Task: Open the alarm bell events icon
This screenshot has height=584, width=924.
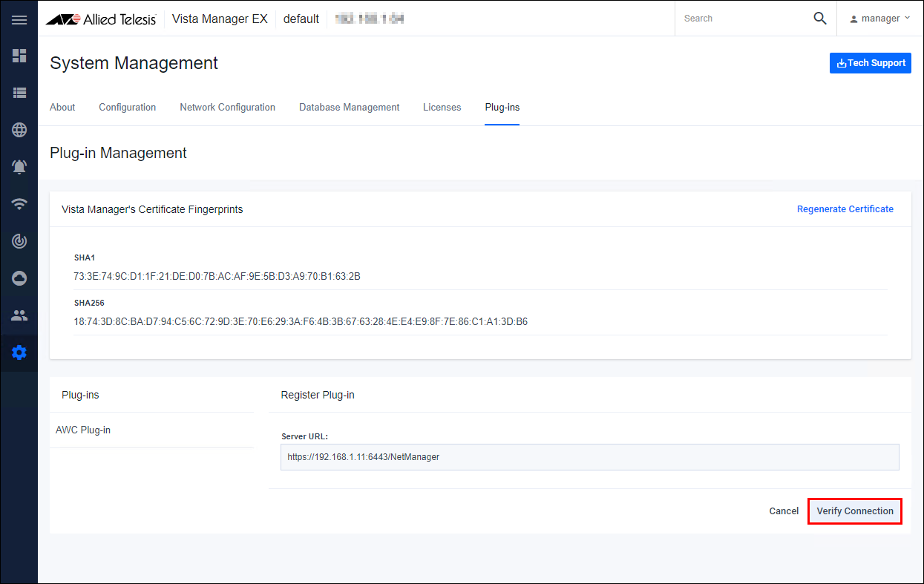Action: point(19,167)
